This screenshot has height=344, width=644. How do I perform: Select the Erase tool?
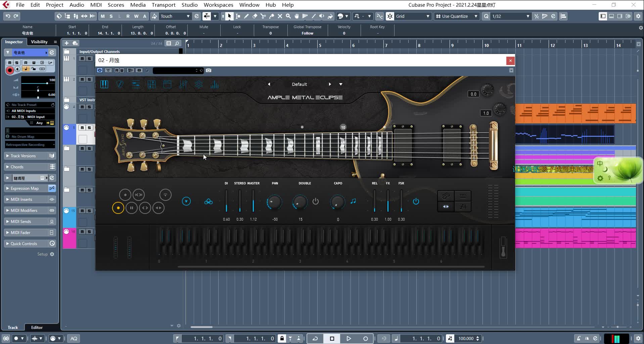point(255,16)
